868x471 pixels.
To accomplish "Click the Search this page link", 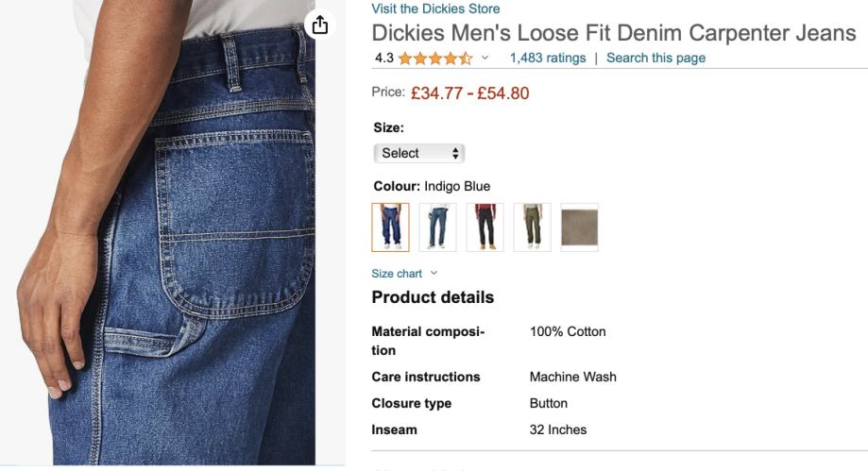I will (x=655, y=58).
